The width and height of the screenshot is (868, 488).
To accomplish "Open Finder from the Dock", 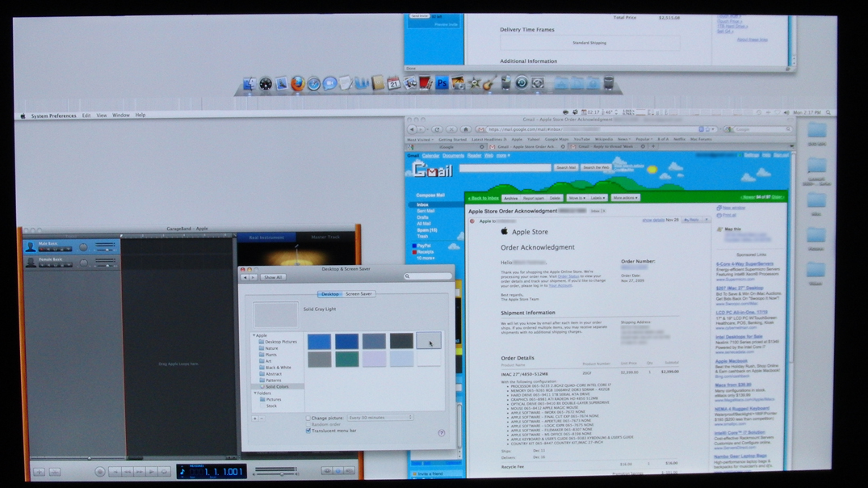I will [x=249, y=84].
